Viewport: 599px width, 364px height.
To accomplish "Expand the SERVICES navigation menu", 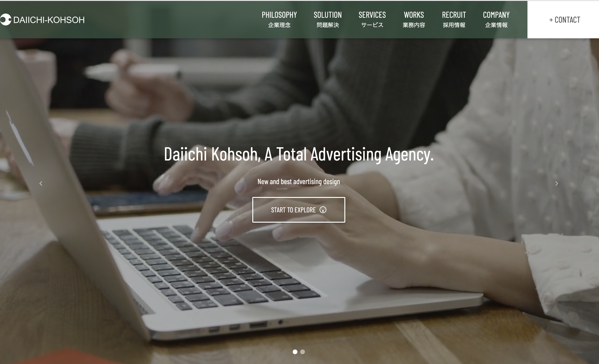I will [x=372, y=19].
